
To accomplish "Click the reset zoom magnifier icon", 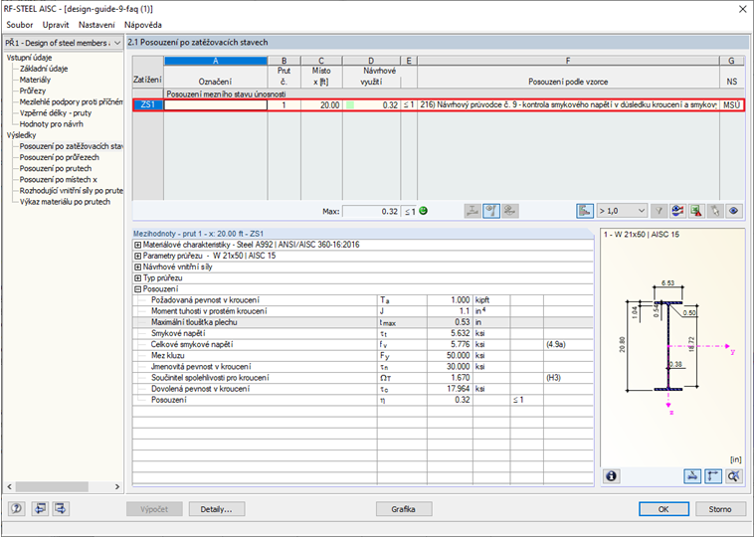I will (x=734, y=476).
